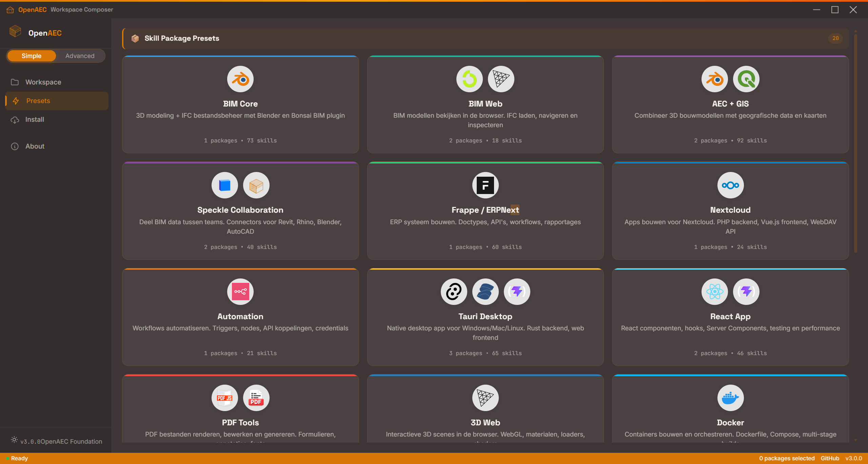This screenshot has height=464, width=868.
Task: Click the pink n8n icon on Automation card
Action: 240,292
